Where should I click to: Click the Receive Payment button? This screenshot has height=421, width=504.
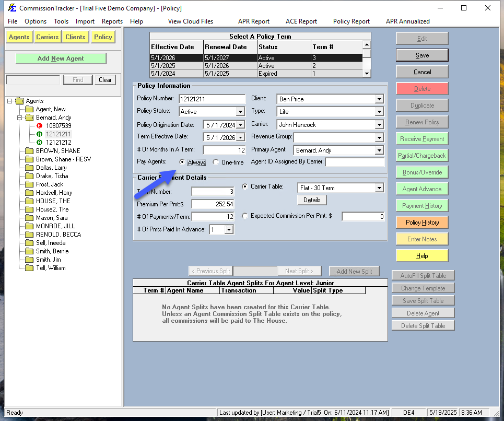(421, 138)
